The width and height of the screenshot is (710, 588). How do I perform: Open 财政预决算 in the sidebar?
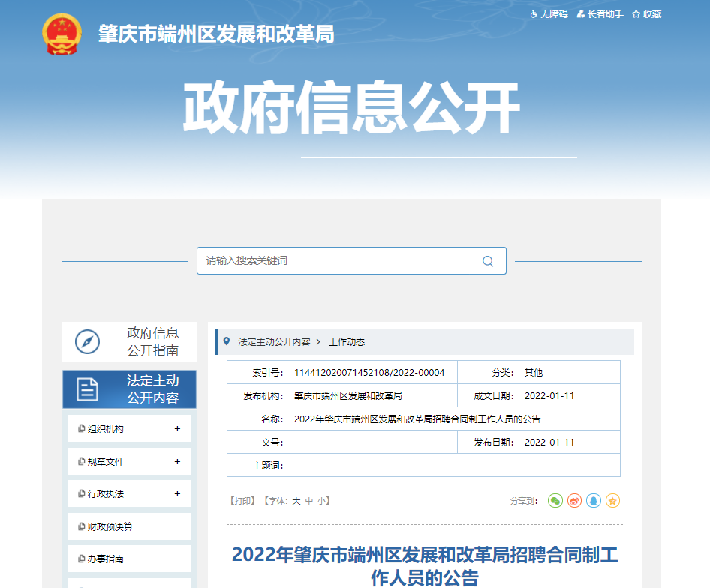(x=110, y=527)
